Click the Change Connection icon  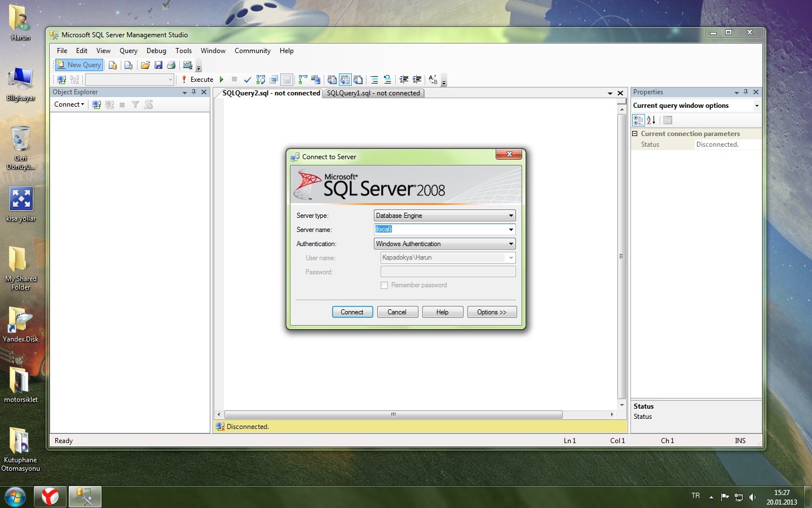[74, 80]
